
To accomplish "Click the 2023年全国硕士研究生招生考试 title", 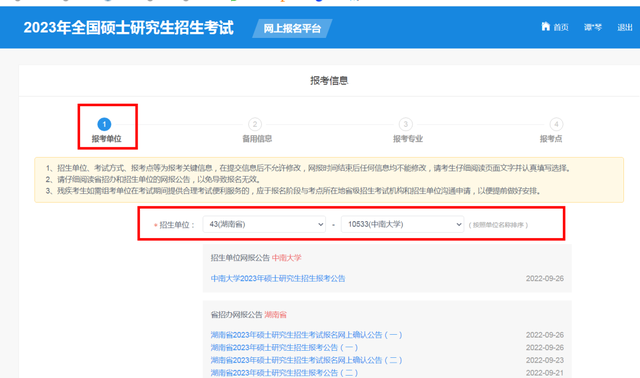I will click(x=129, y=28).
